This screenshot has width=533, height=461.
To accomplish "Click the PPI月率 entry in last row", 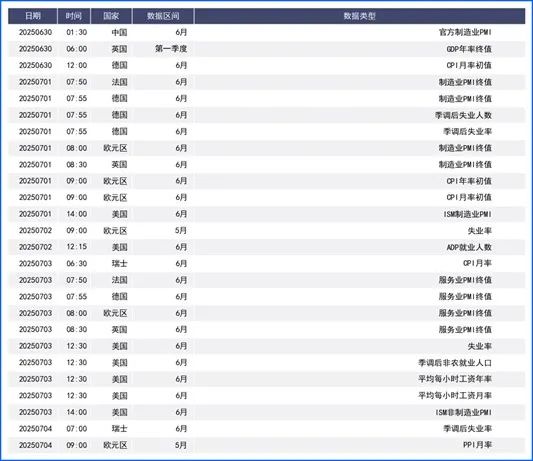I will click(x=477, y=445).
